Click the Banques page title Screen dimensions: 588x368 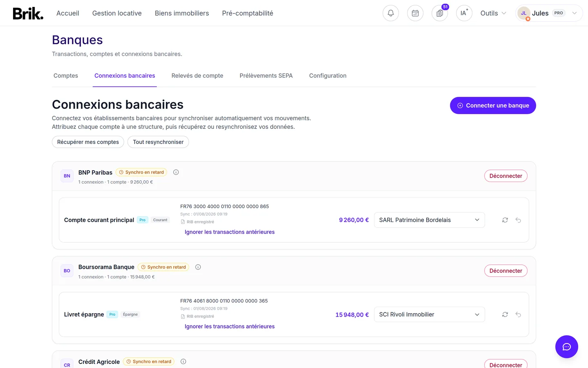point(77,40)
